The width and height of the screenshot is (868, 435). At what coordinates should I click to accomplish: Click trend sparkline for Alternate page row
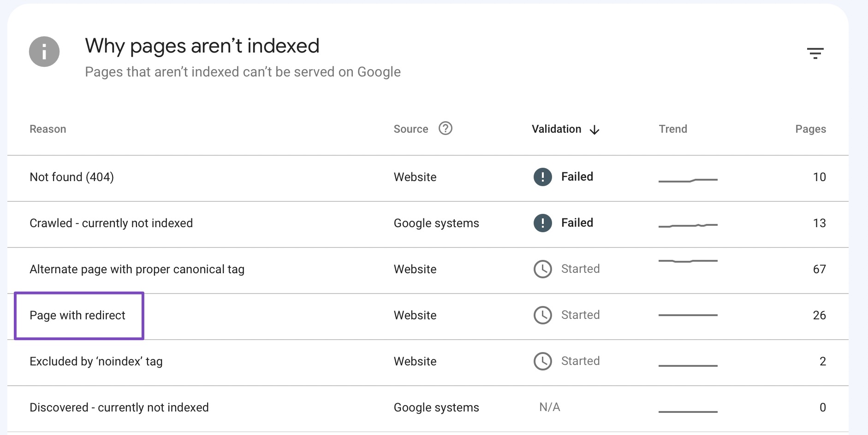coord(688,261)
